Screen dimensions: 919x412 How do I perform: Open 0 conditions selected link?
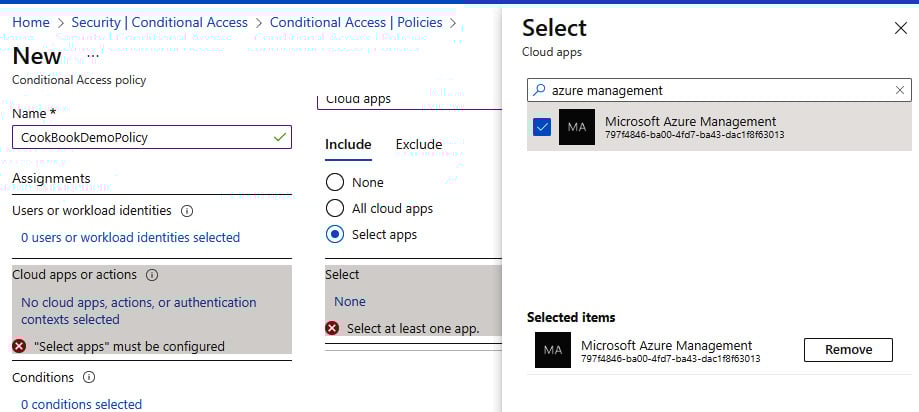point(81,404)
